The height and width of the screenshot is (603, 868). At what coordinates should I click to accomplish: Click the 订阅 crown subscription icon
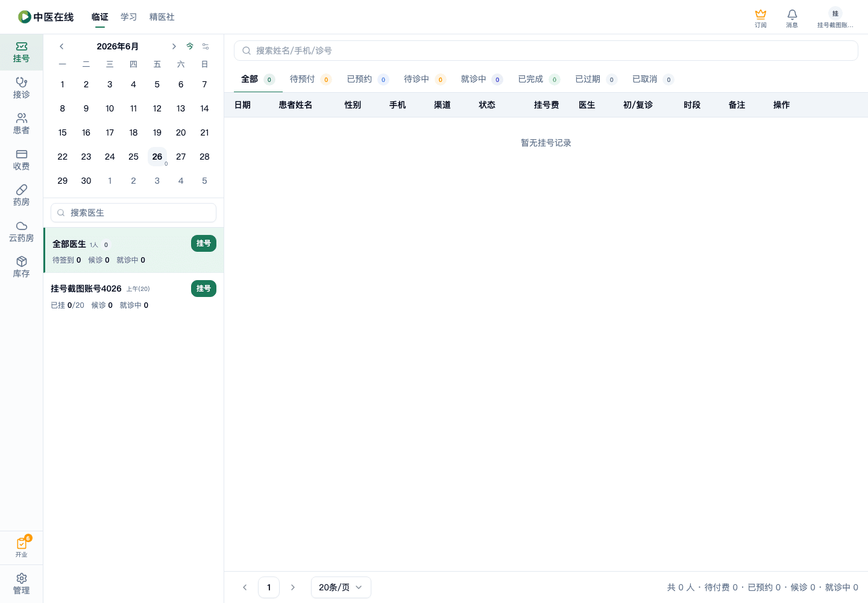(x=761, y=18)
